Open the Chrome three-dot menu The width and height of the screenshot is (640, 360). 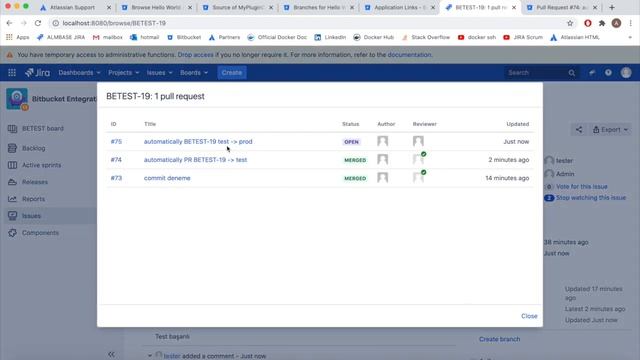tap(631, 23)
